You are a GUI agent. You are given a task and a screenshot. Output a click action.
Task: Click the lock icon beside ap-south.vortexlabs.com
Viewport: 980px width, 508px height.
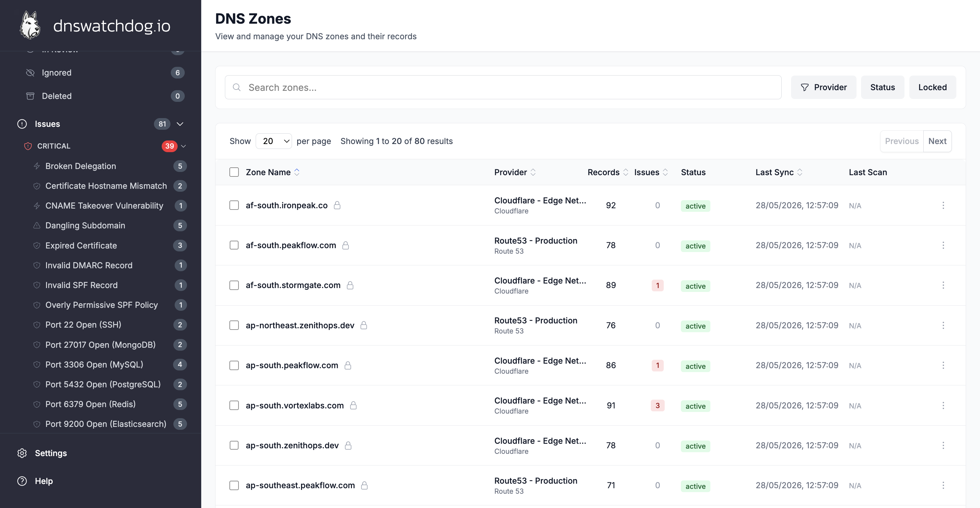click(x=354, y=405)
